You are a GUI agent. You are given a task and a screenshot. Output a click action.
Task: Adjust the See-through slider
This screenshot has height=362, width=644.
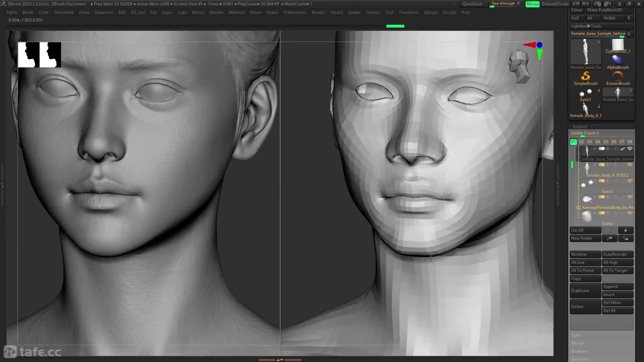505,4
